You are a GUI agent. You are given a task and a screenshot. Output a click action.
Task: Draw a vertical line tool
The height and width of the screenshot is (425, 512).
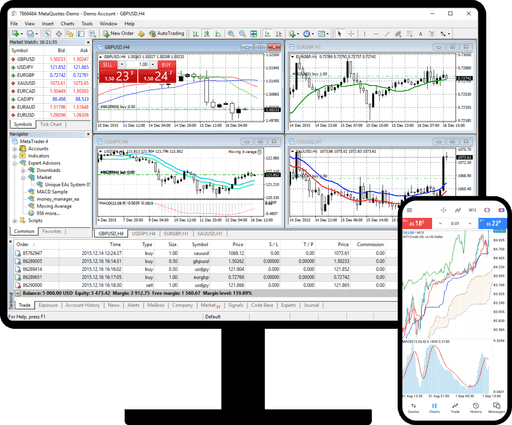click(364, 34)
